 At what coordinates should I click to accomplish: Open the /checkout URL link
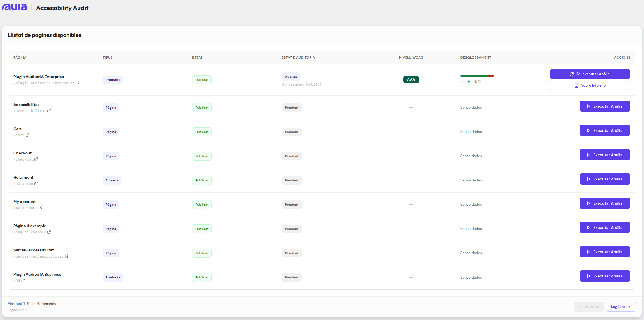pyautogui.click(x=23, y=159)
